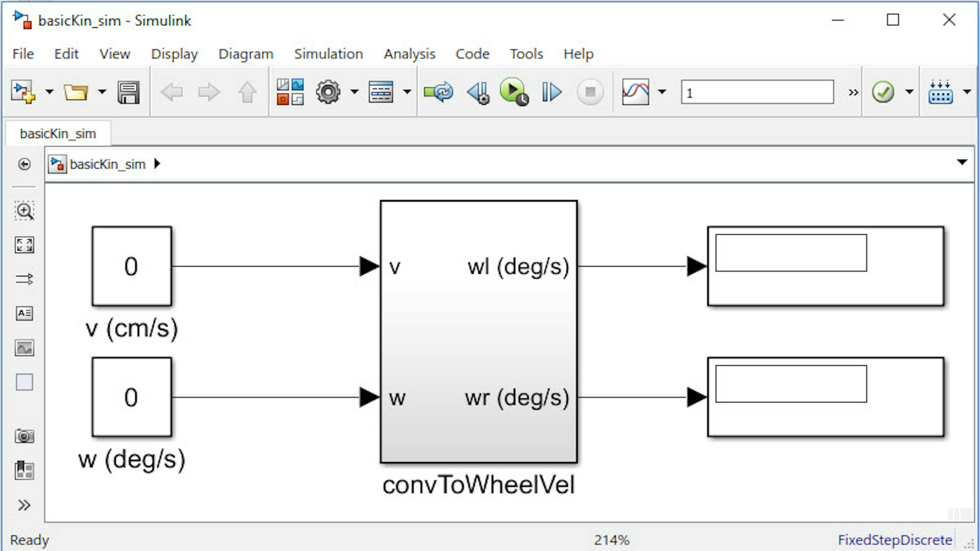
Task: Save the model with floppy icon
Action: tap(129, 92)
